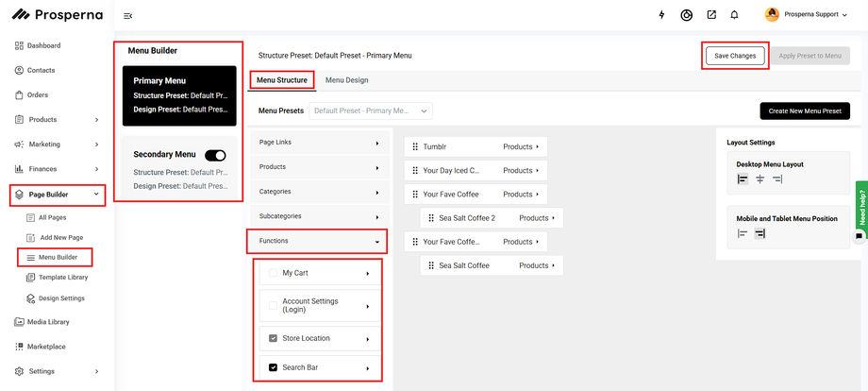Open the notifications bell icon
This screenshot has width=868, height=391.
[x=734, y=15]
